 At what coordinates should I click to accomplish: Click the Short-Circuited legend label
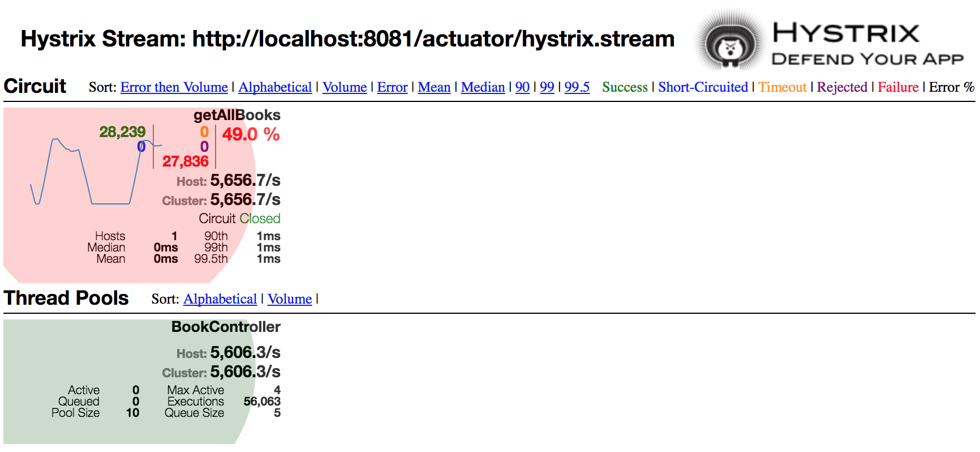[x=703, y=87]
